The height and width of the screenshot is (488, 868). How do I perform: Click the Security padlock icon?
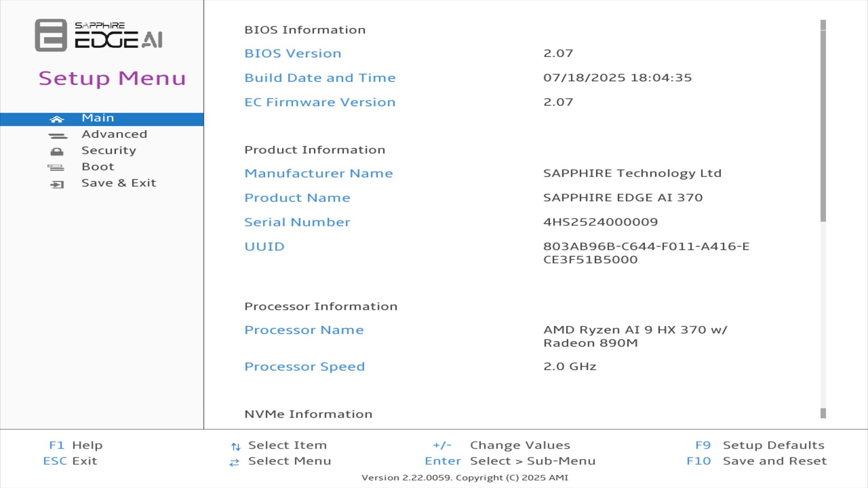pos(57,151)
